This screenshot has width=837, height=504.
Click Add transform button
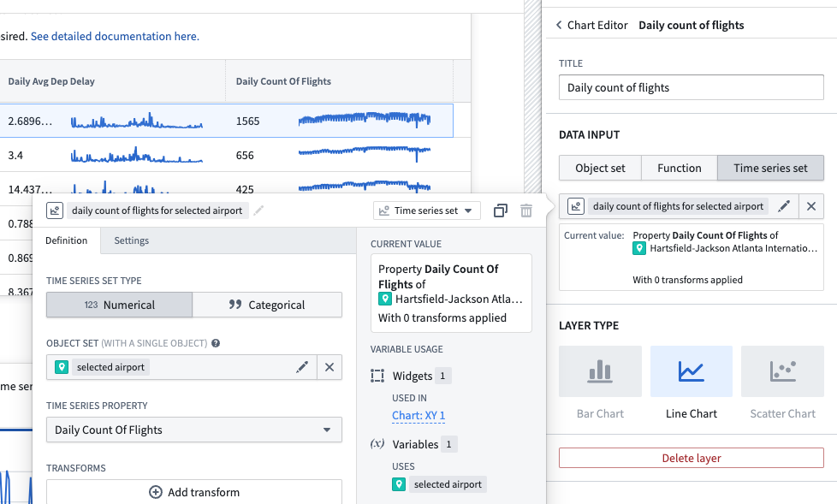pyautogui.click(x=193, y=492)
